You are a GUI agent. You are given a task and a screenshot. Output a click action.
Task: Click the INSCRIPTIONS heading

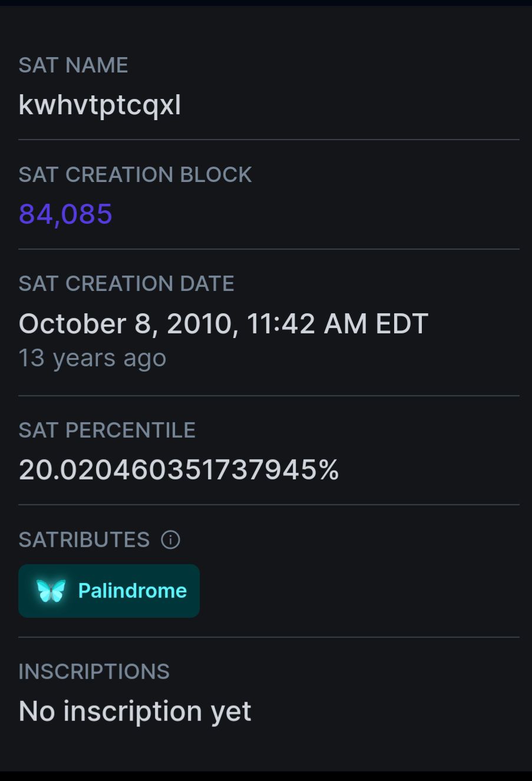(x=94, y=671)
